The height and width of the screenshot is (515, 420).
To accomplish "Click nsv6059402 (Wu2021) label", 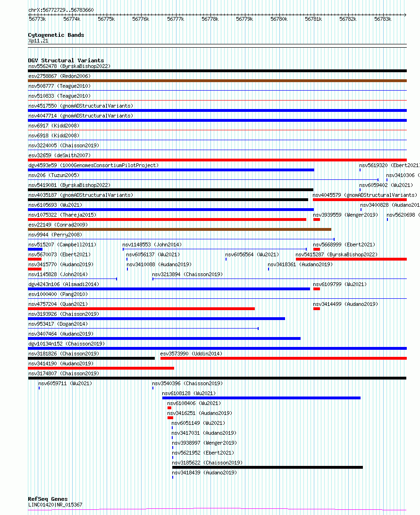I will click(386, 185).
